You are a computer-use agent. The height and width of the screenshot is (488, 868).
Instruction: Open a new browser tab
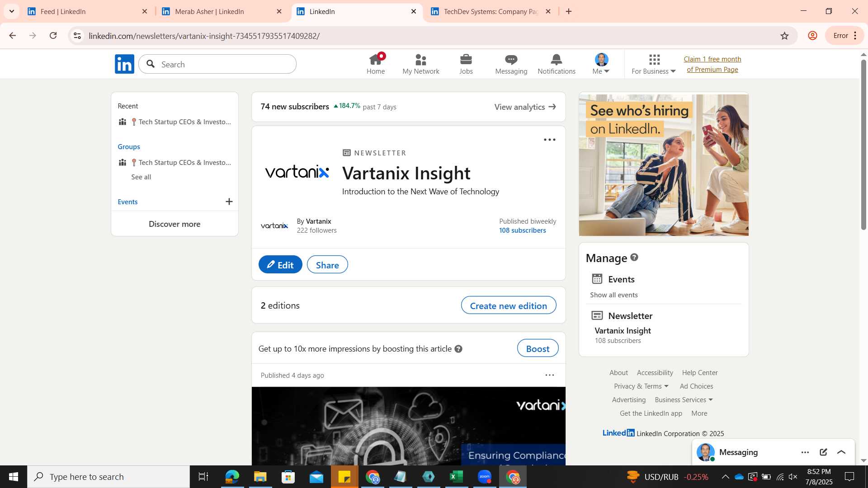click(x=569, y=11)
